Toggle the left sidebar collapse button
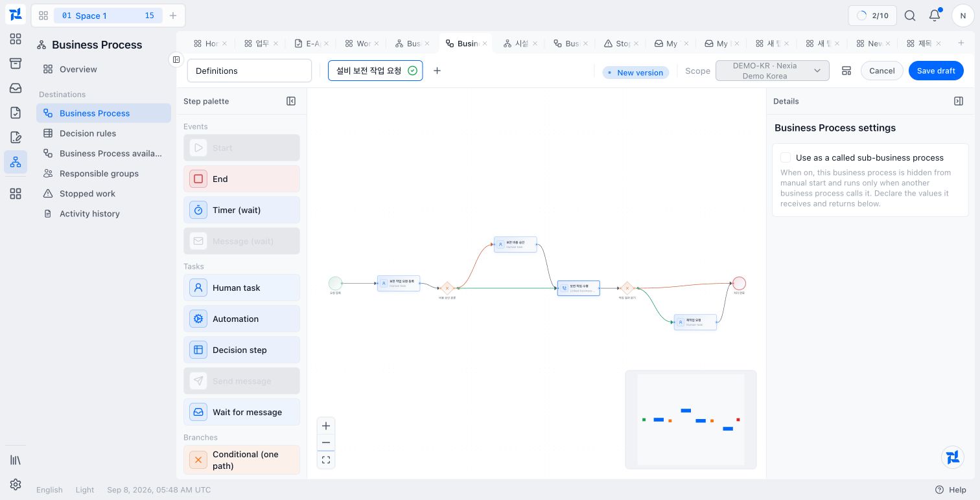Image resolution: width=980 pixels, height=500 pixels. click(x=176, y=60)
